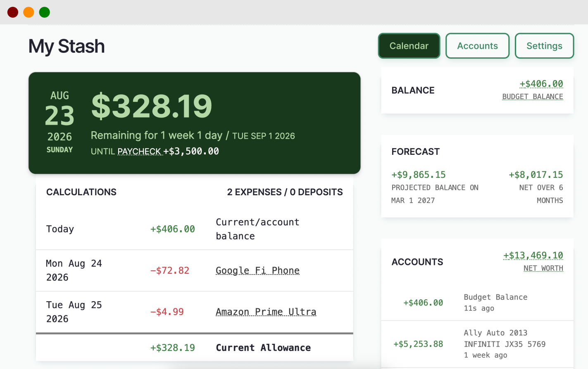
Task: Open the Settings tab
Action: (x=544, y=46)
